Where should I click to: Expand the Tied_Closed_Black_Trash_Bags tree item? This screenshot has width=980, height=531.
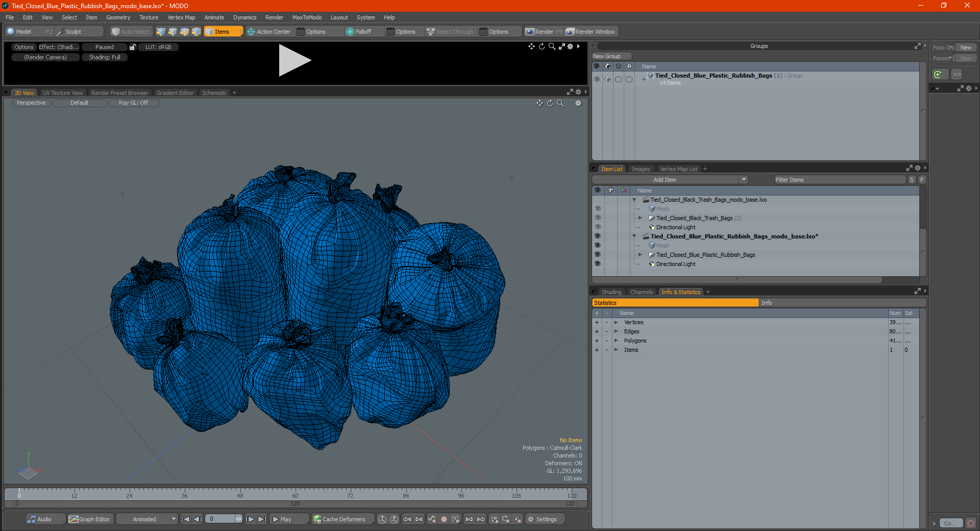[x=640, y=218]
